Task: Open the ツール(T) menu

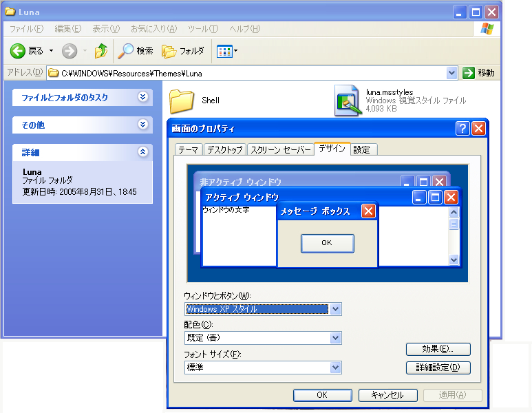Action: tap(203, 29)
